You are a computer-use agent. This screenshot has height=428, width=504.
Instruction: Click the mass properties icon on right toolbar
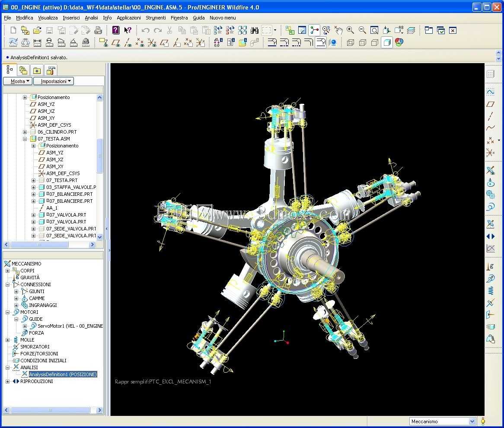pyautogui.click(x=491, y=339)
